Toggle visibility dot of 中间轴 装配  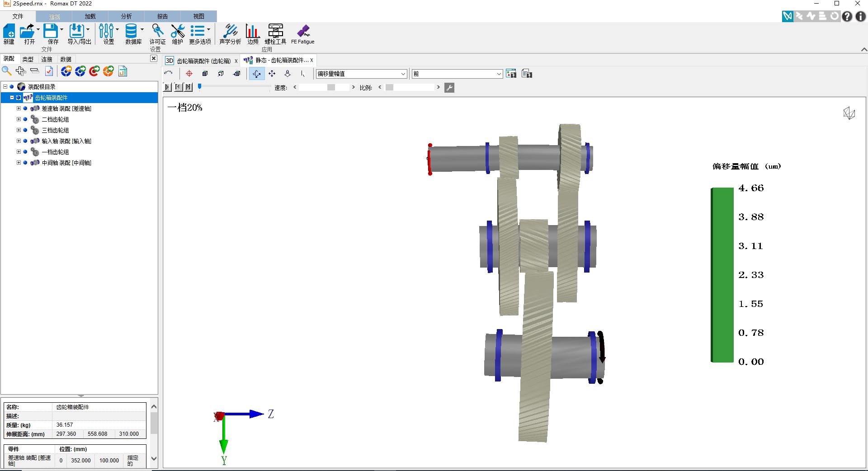(x=25, y=163)
